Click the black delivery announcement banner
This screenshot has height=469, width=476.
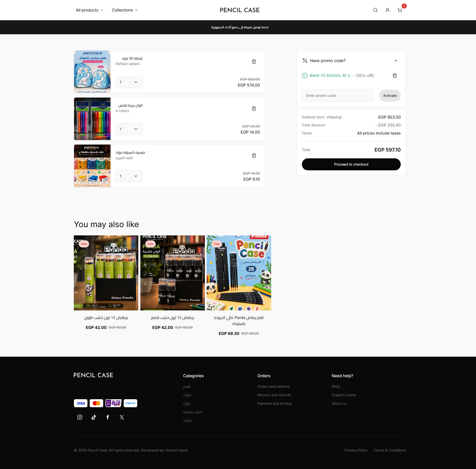click(x=238, y=27)
